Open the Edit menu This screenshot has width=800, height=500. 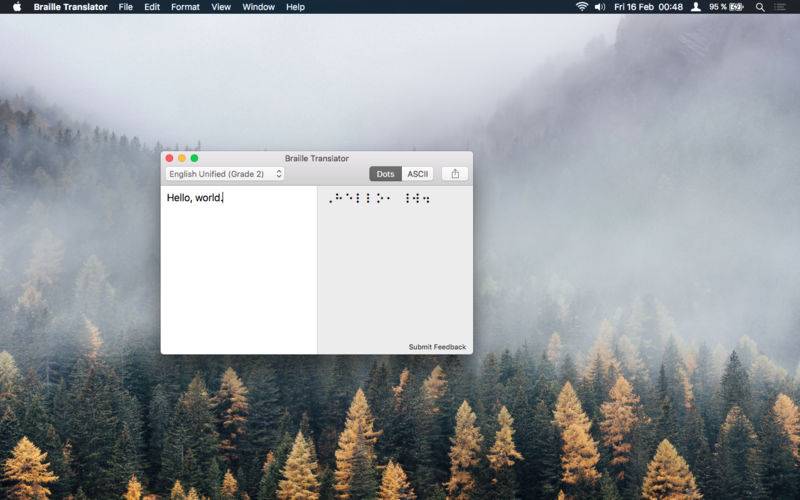point(152,7)
